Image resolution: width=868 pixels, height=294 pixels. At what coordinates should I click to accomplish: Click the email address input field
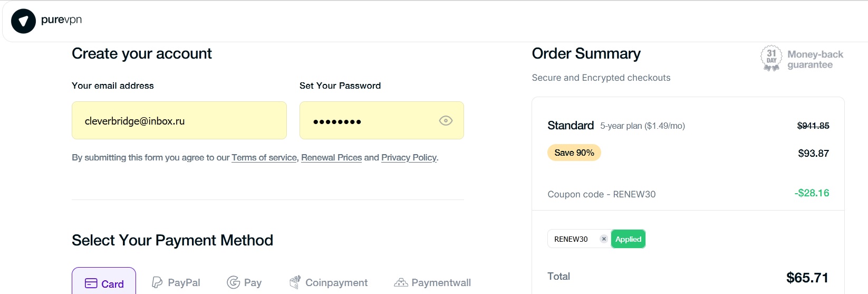click(x=179, y=121)
